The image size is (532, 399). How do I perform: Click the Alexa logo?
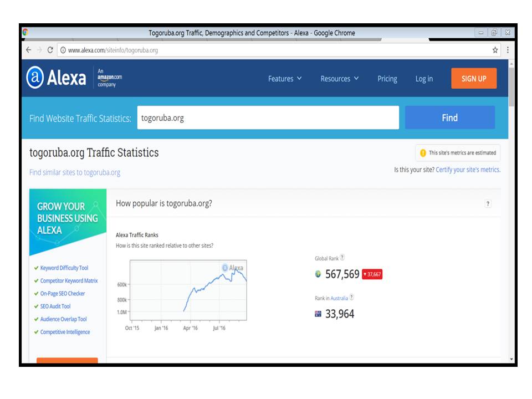(57, 78)
